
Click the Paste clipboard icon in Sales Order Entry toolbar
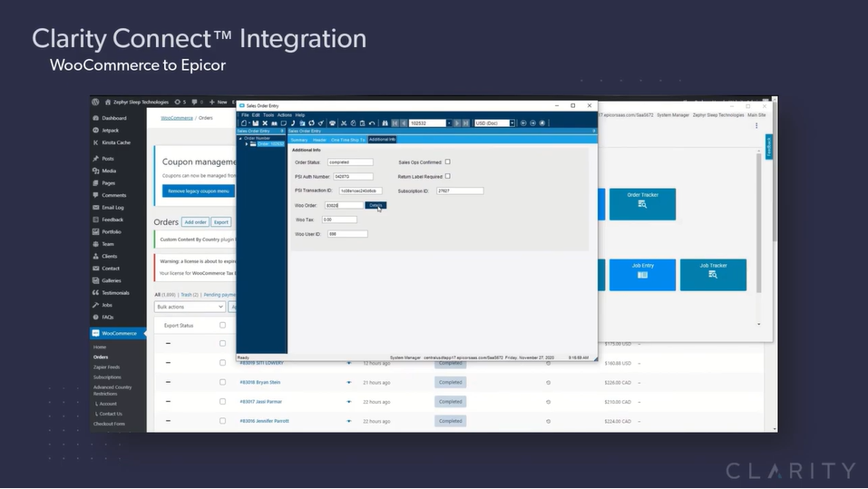click(362, 123)
